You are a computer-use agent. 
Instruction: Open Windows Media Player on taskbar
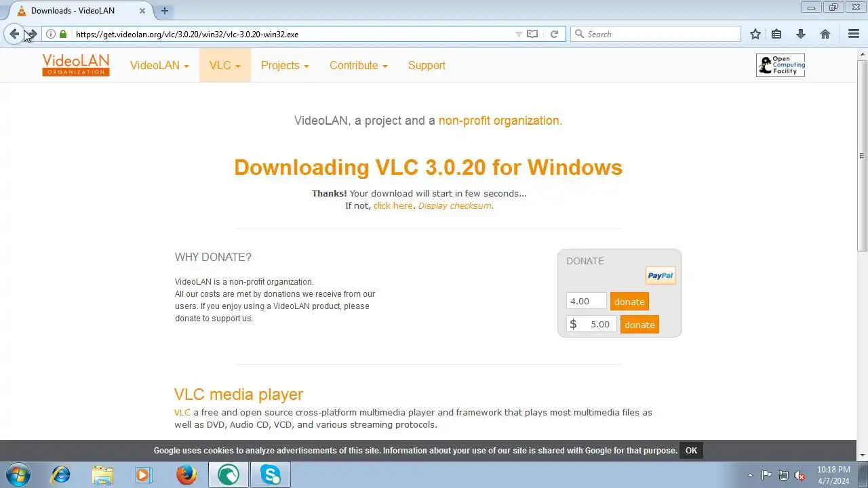(x=144, y=474)
